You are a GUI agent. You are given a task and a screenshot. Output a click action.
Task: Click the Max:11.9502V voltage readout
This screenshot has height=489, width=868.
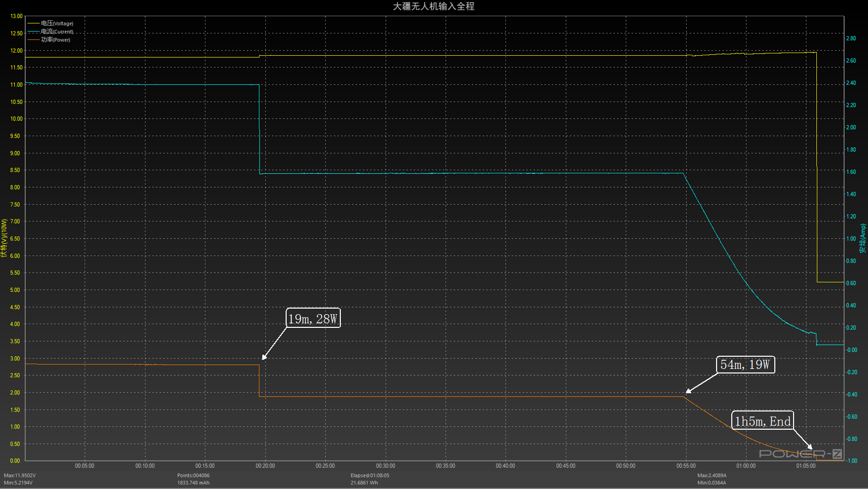coord(20,475)
